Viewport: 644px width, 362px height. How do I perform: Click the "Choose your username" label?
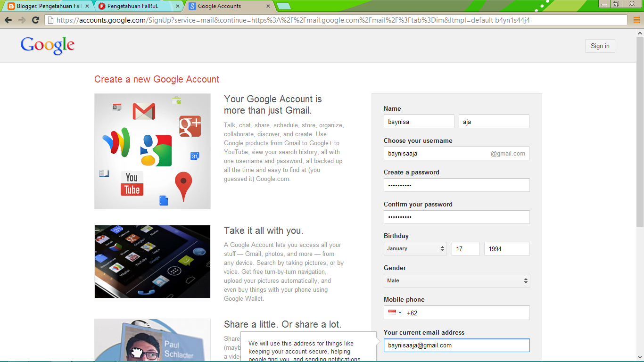[x=418, y=140]
